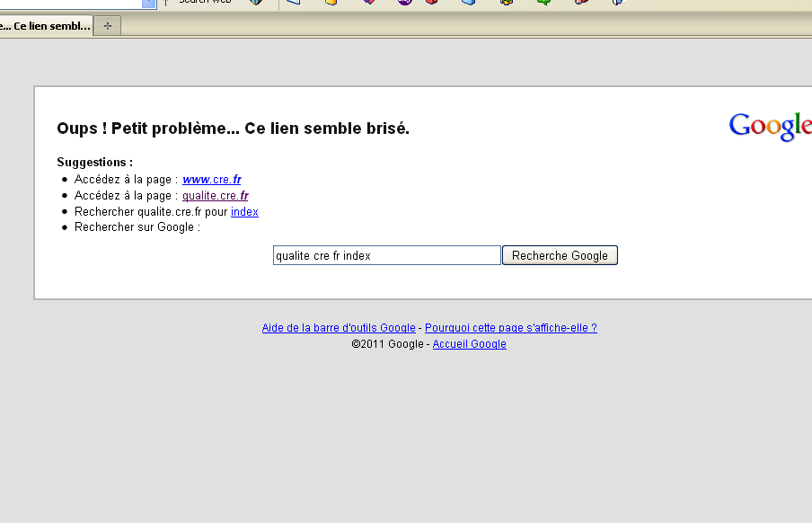Image resolution: width=812 pixels, height=523 pixels.
Task: Click the 'Rechercher sur Google :' text
Action: click(x=137, y=227)
